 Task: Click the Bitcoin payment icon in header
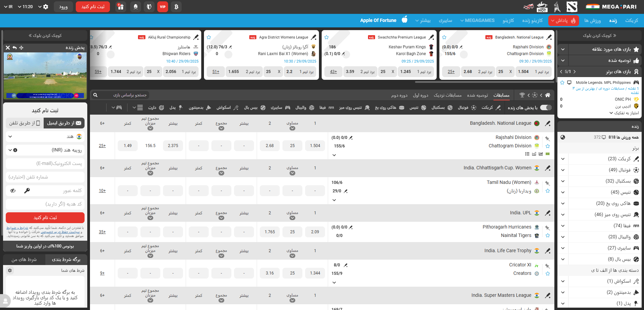[176, 7]
